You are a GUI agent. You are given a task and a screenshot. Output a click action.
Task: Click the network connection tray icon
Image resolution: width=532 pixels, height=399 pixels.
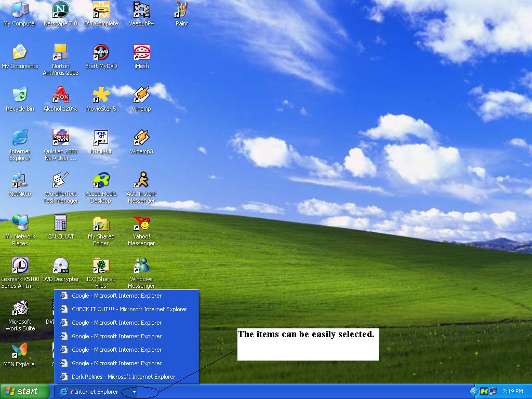click(493, 392)
